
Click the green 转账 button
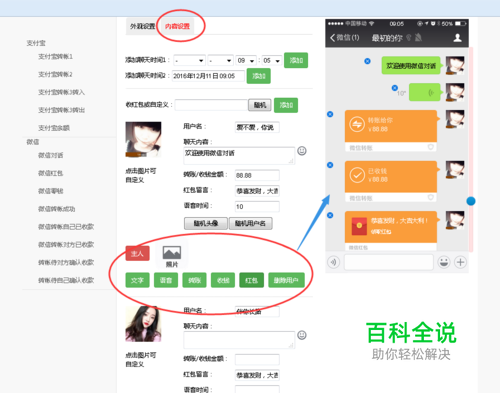coord(195,280)
